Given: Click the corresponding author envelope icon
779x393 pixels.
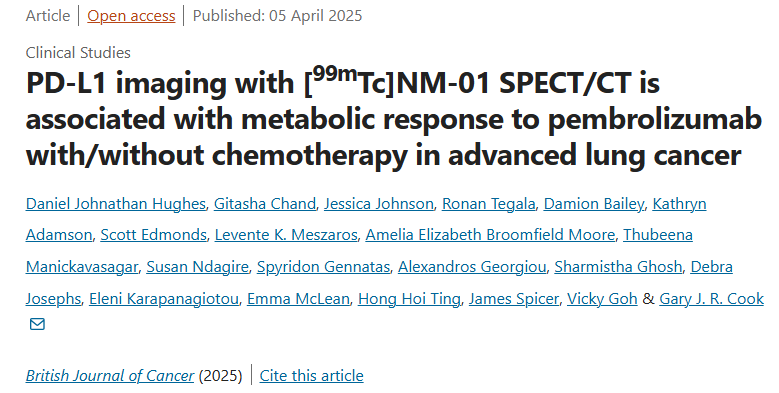Looking at the screenshot, I should [37, 324].
